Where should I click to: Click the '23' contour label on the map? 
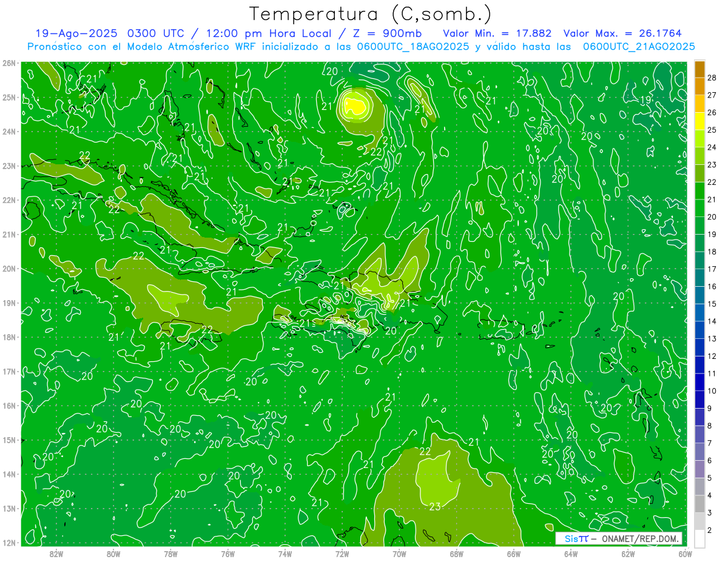435,506
